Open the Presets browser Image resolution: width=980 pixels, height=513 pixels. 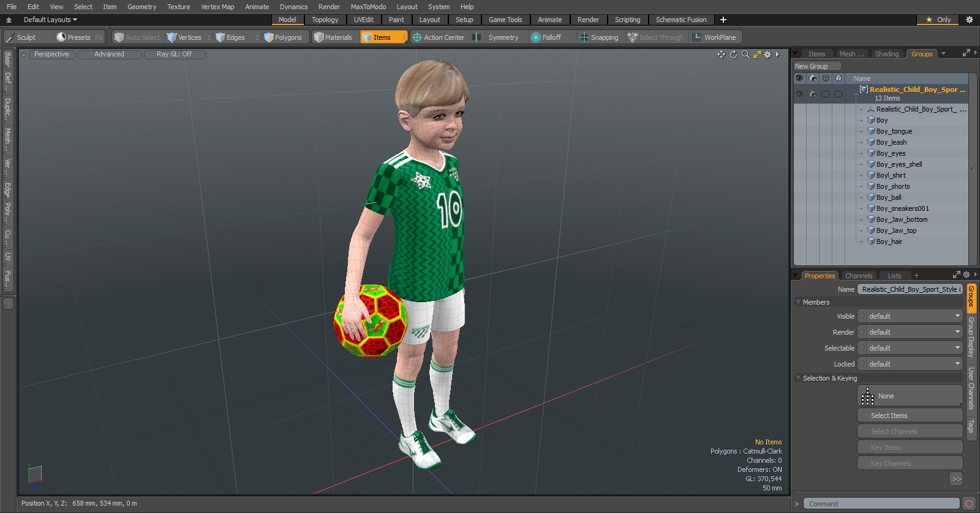(79, 37)
